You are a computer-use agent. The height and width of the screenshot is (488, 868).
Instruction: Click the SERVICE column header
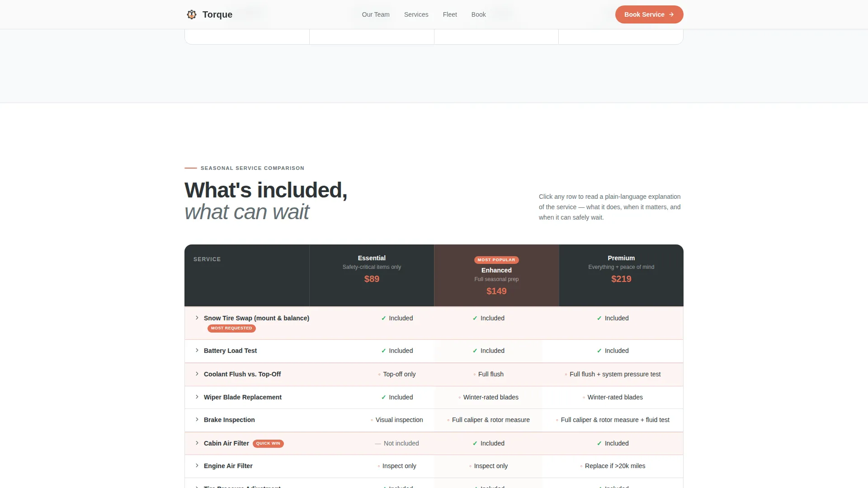click(207, 259)
